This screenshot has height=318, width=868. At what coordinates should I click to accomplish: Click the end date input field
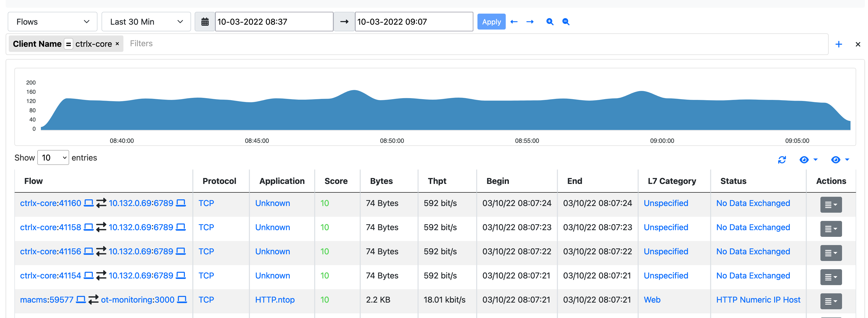414,22
